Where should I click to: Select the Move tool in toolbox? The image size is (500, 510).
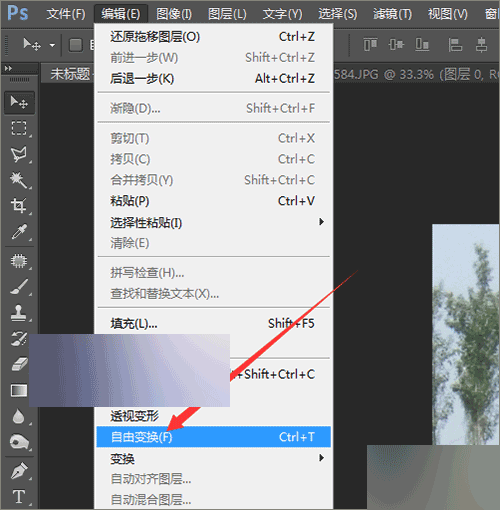[19, 102]
